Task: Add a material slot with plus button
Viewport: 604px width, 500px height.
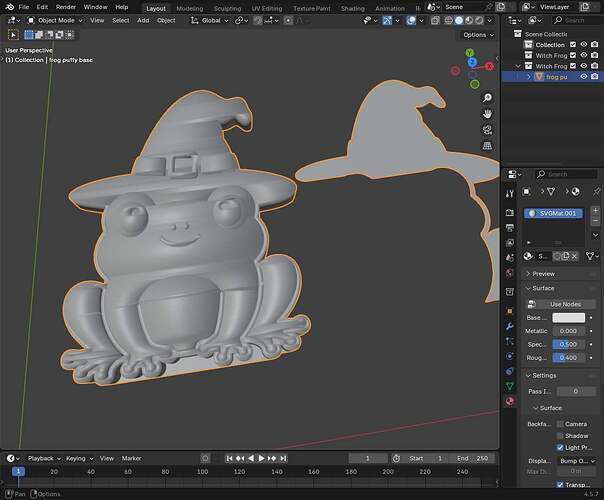Action: (x=596, y=211)
